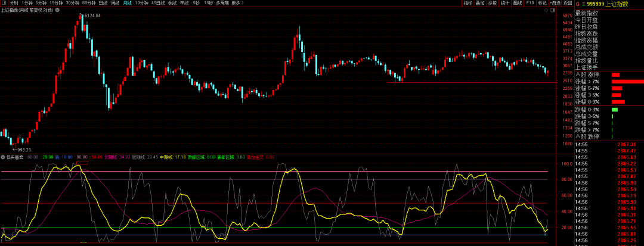Image resolution: width=644 pixels, height=246 pixels.
Task: Click the +自选 add to watchlist button
Action: [555, 3]
